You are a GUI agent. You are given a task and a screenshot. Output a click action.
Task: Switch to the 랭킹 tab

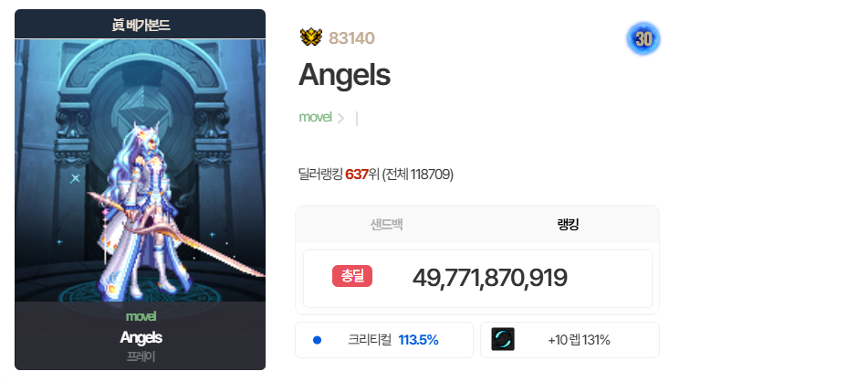tap(568, 224)
